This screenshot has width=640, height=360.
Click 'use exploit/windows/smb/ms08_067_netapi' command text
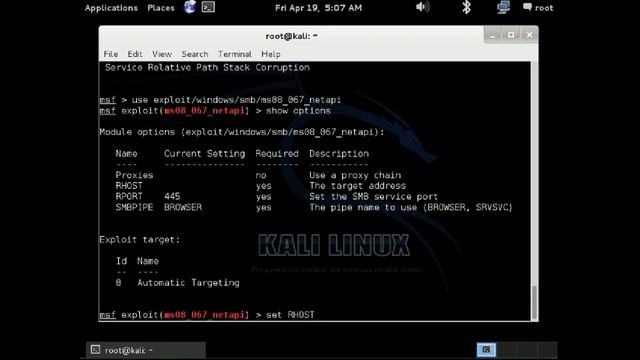(236, 100)
